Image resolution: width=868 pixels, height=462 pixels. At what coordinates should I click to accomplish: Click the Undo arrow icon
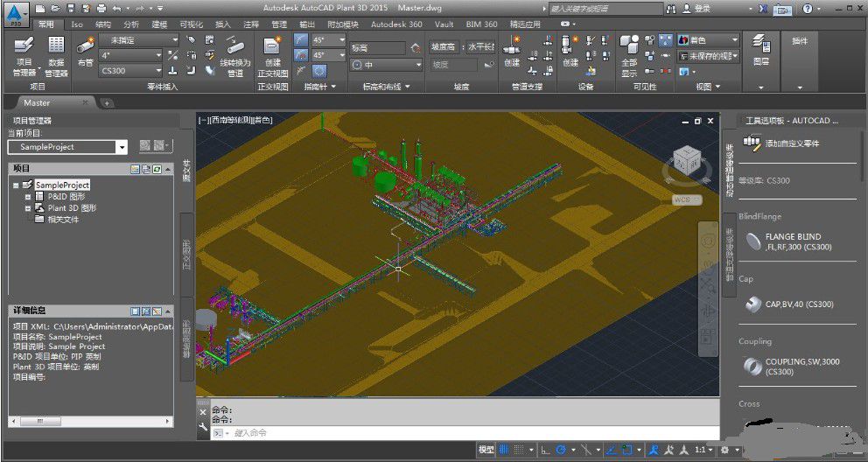click(x=116, y=9)
